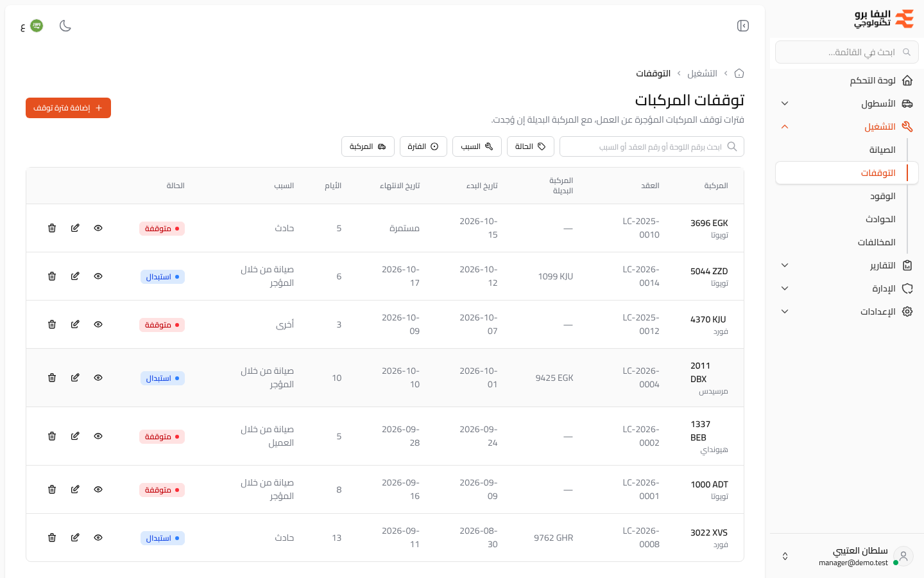
Task: Expand the الإعدادات sidebar section
Action: tap(847, 311)
